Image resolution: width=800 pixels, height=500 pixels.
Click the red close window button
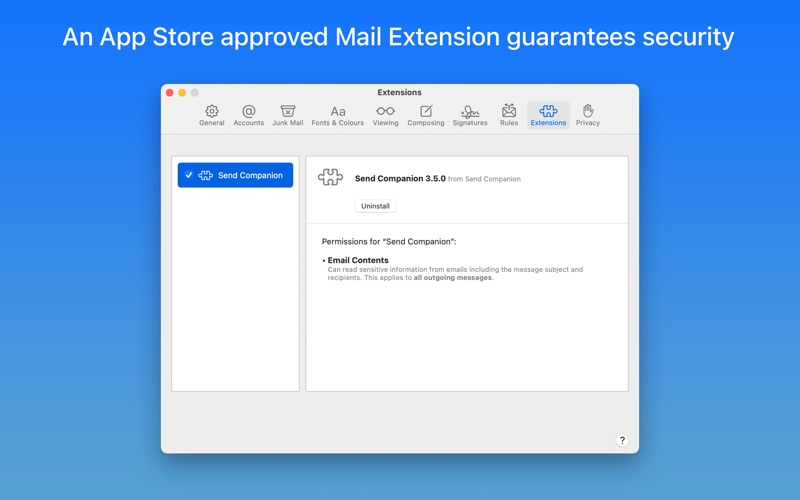click(169, 93)
